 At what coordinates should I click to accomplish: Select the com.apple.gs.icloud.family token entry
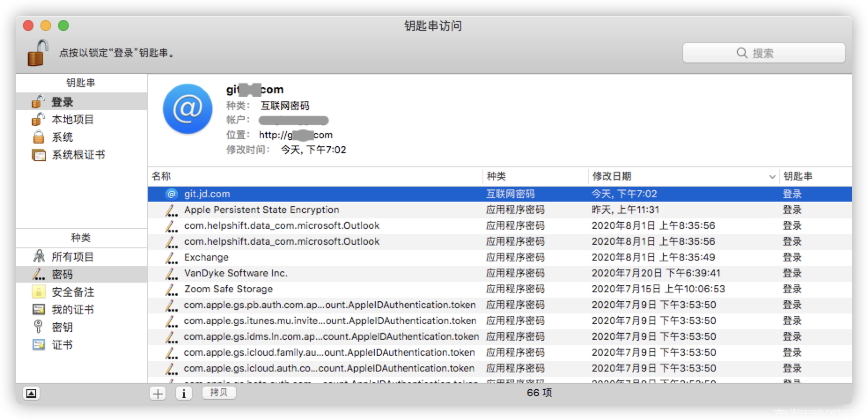coord(500,352)
